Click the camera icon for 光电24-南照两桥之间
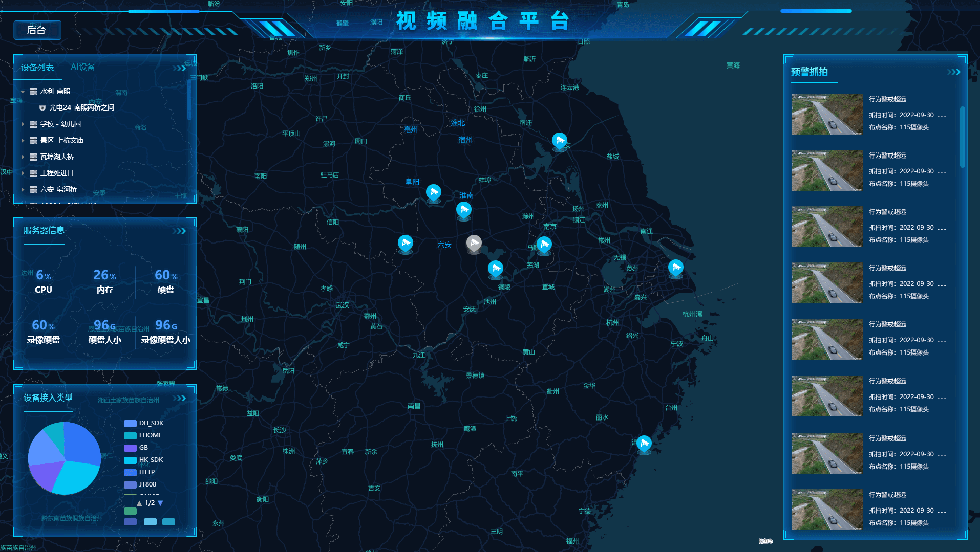Image resolution: width=980 pixels, height=552 pixels. pos(42,108)
